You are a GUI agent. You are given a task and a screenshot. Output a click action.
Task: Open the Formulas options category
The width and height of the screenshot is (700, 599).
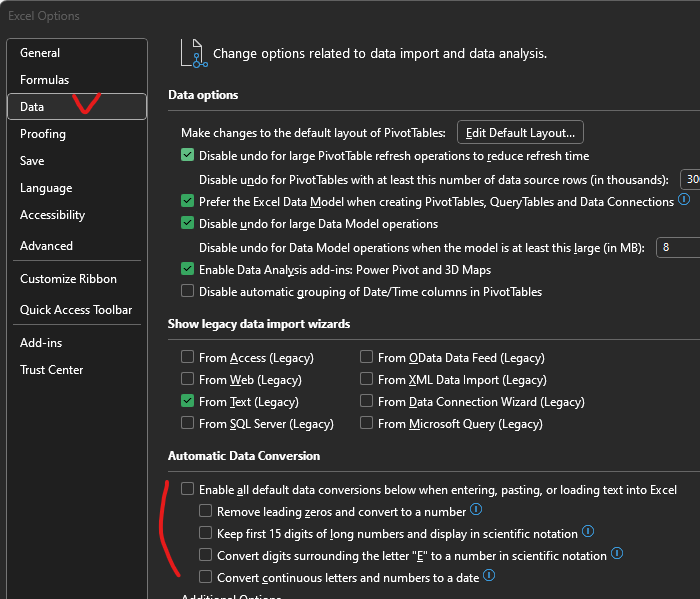pyautogui.click(x=77, y=80)
